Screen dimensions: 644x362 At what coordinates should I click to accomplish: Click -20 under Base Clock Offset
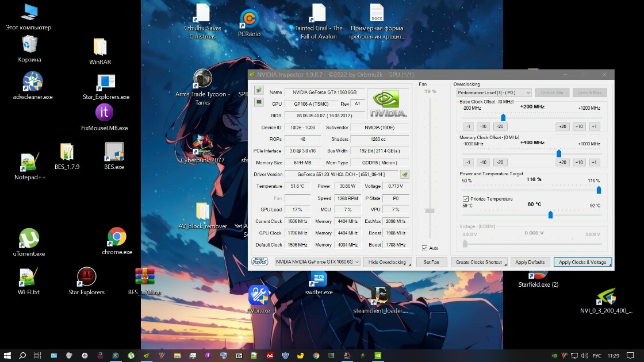pyautogui.click(x=500, y=126)
